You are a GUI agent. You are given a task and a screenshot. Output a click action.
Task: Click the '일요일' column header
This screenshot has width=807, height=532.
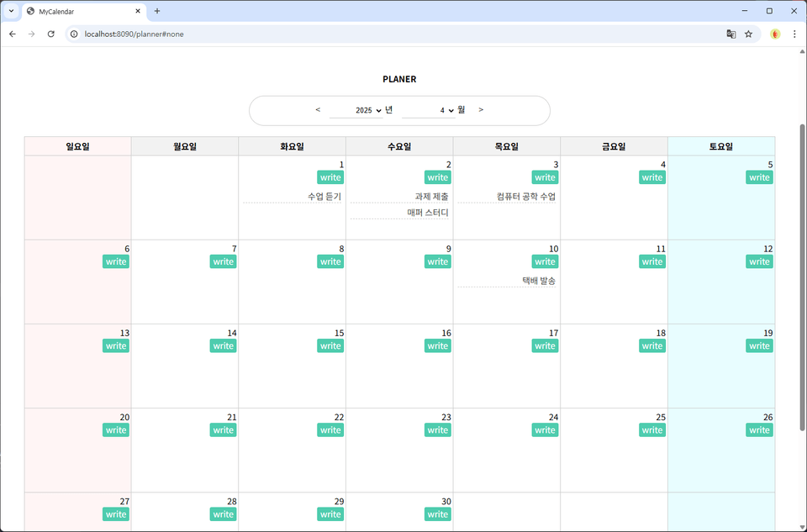pyautogui.click(x=77, y=146)
